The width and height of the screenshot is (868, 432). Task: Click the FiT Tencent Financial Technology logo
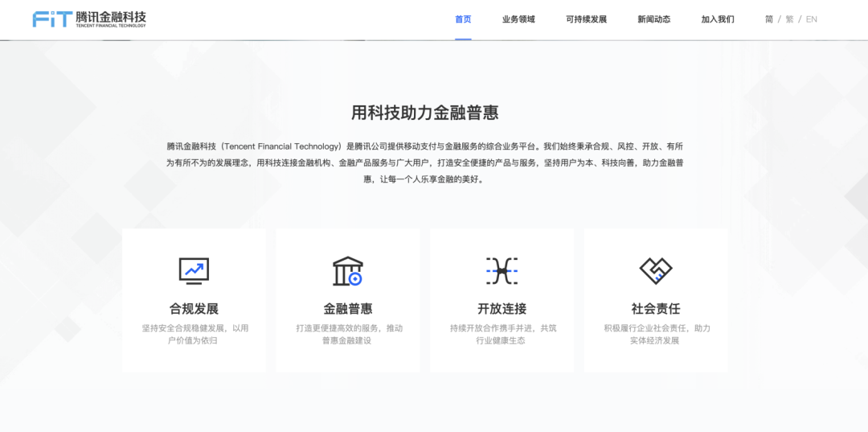[x=89, y=19]
